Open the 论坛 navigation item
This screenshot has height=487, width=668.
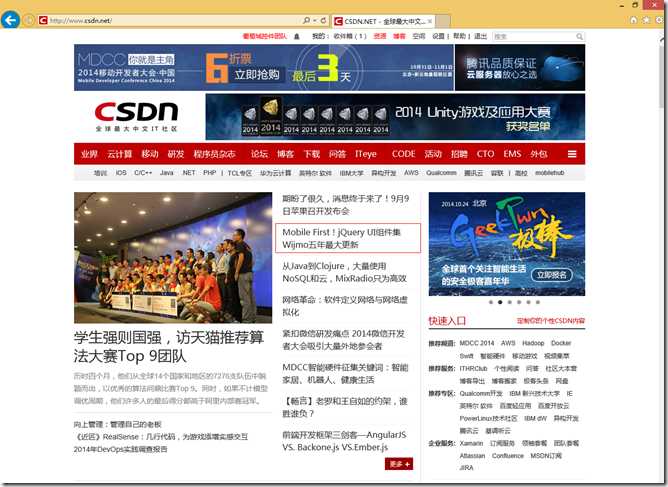259,154
